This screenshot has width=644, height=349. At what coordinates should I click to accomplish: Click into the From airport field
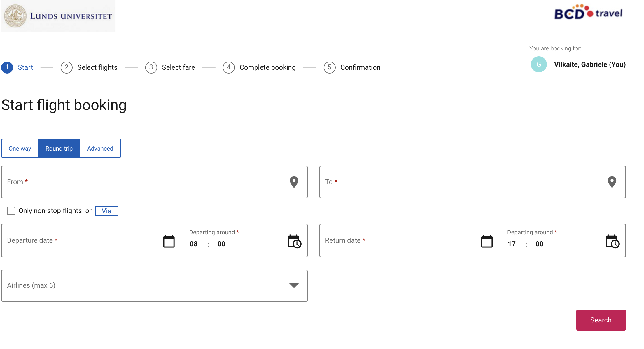[x=140, y=182]
